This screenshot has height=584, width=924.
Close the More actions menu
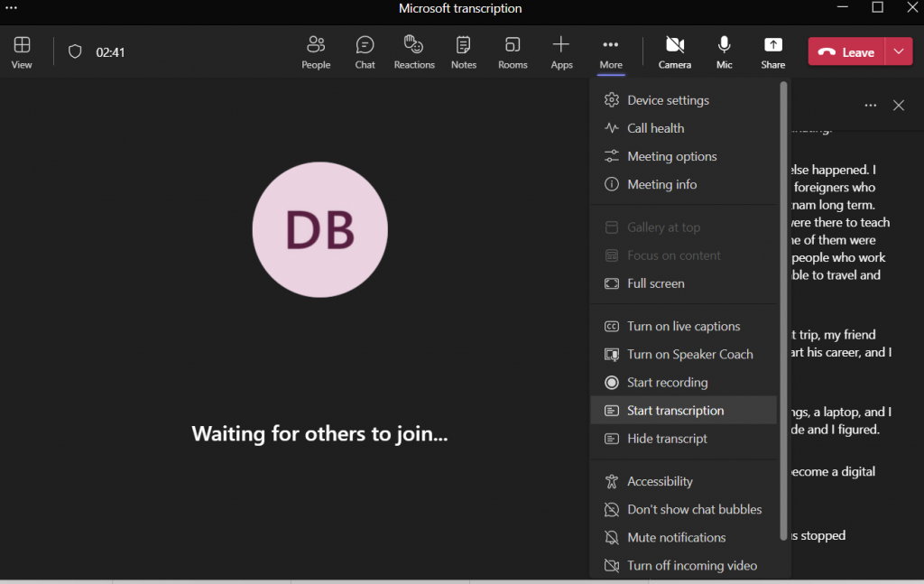(611, 51)
